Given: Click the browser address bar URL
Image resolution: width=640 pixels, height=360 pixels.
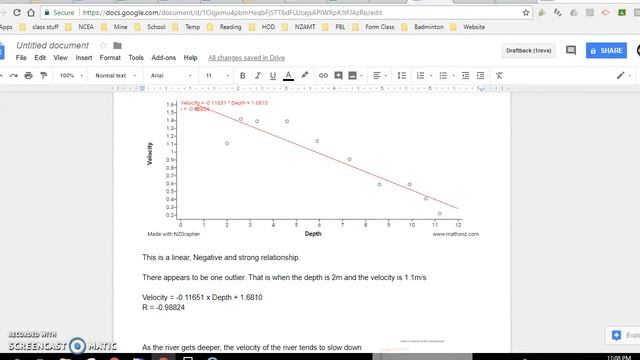Looking at the screenshot, I should pos(232,13).
